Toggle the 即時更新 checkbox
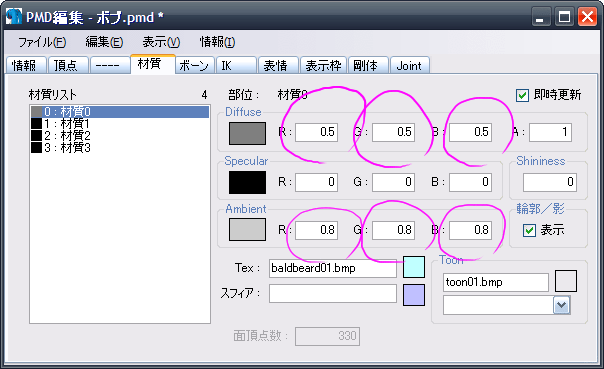The width and height of the screenshot is (604, 369). click(522, 95)
